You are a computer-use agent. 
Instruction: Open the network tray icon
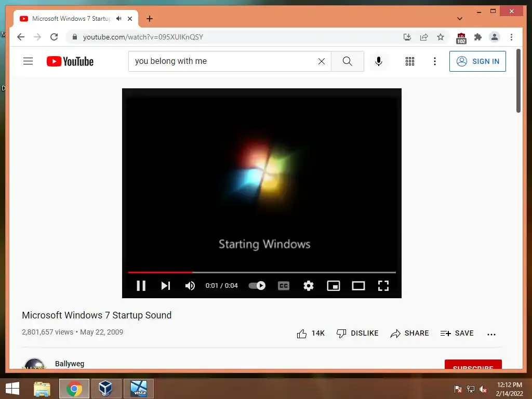471,389
